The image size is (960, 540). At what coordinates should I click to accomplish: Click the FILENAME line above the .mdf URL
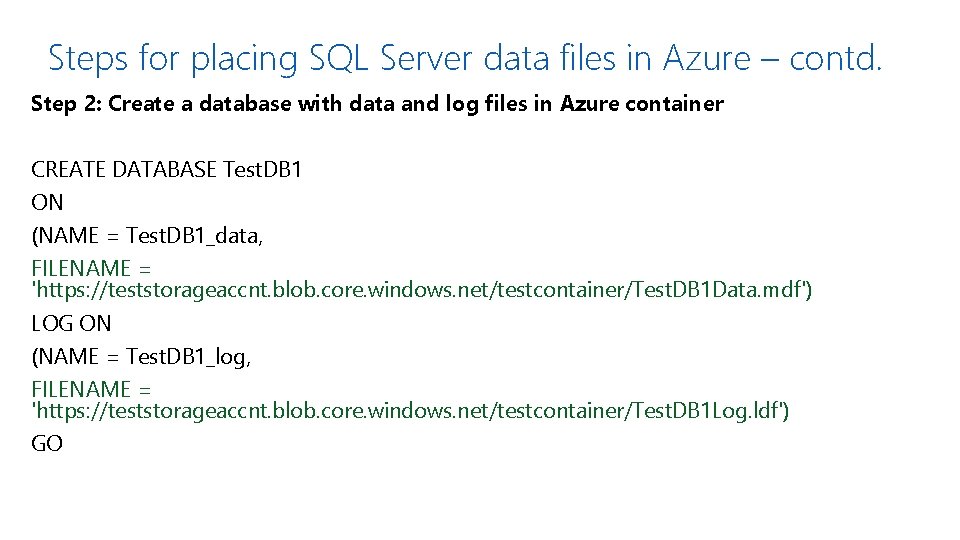click(91, 268)
